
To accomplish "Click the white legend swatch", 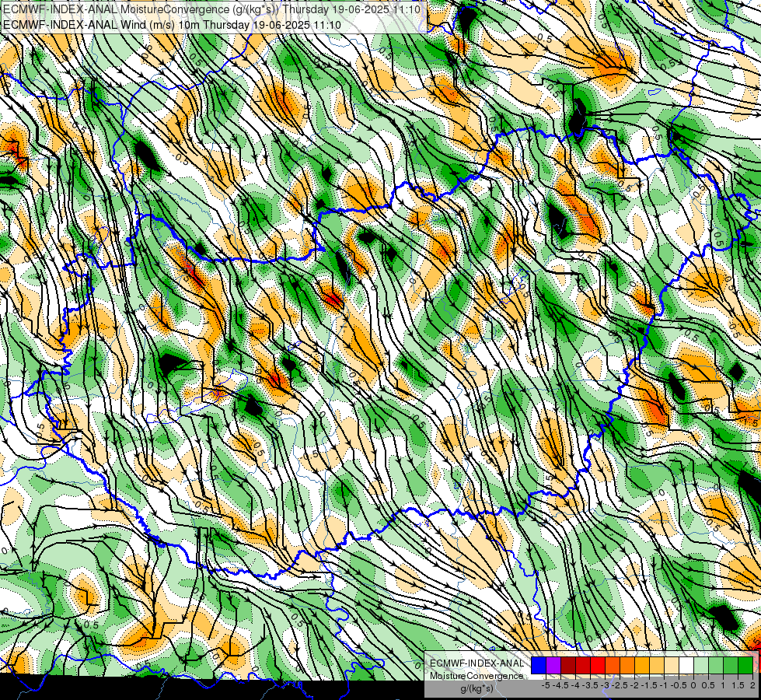I will [x=686, y=665].
